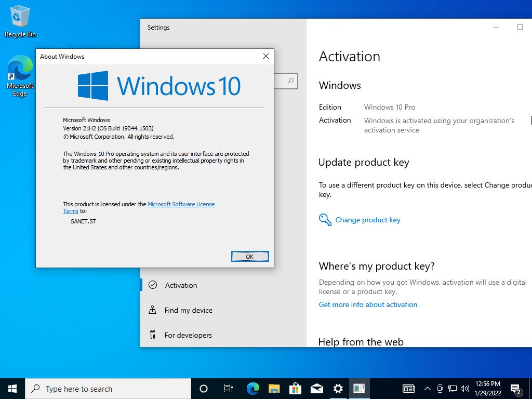The height and width of the screenshot is (399, 532).
Task: Click the taskbar search box
Action: point(108,389)
